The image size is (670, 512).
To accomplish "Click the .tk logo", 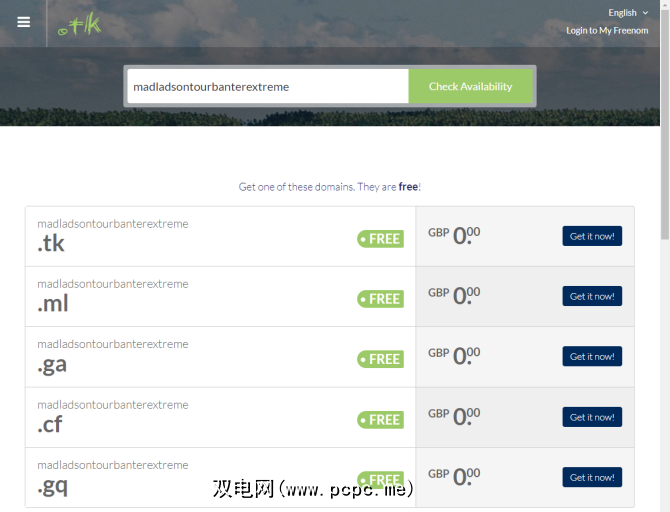I will [x=79, y=24].
